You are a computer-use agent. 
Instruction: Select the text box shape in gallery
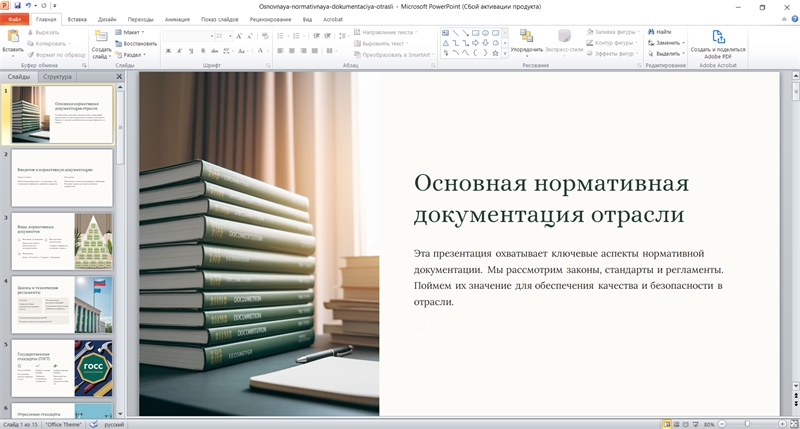click(x=446, y=33)
